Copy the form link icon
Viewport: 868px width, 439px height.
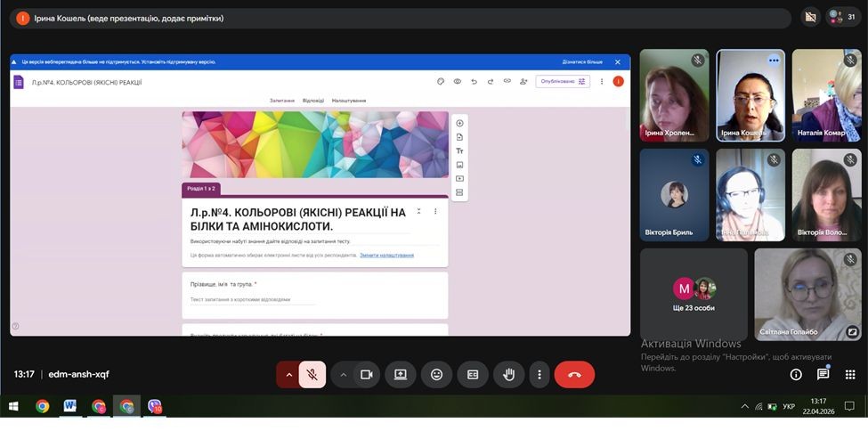tap(507, 81)
